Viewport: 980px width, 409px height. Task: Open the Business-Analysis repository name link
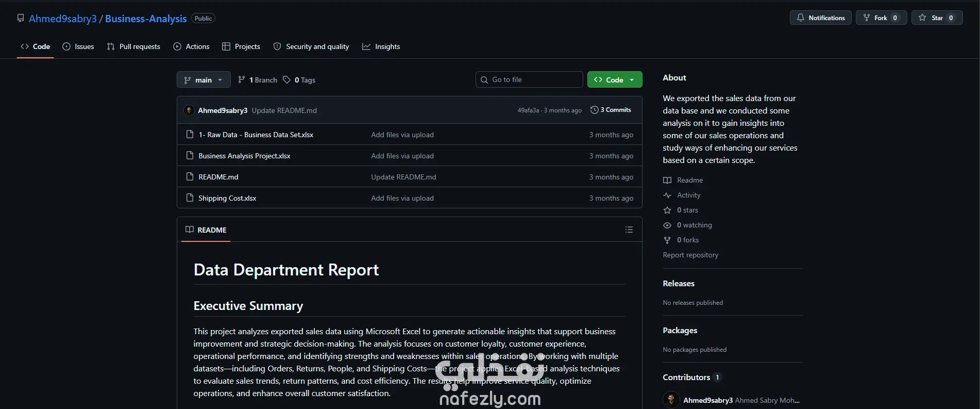146,19
